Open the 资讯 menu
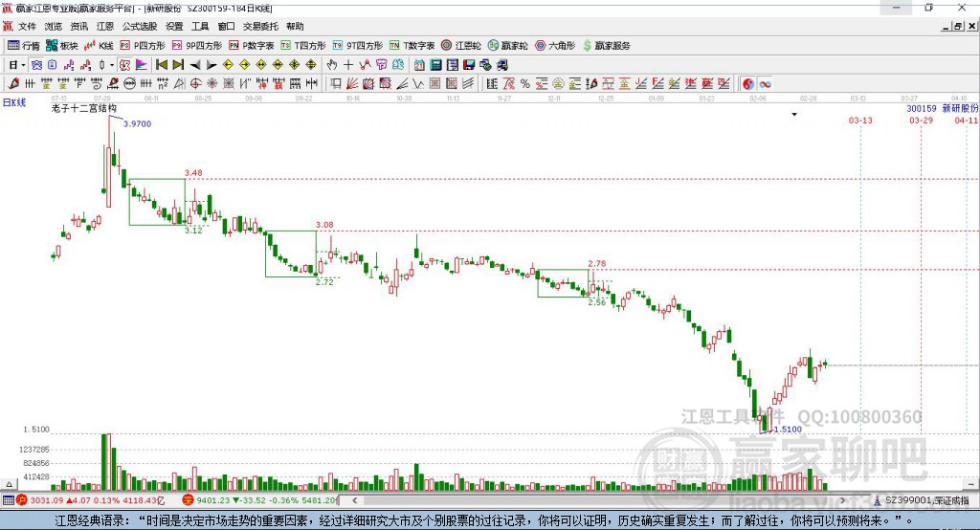Viewport: 980px width, 530px height. [79, 26]
